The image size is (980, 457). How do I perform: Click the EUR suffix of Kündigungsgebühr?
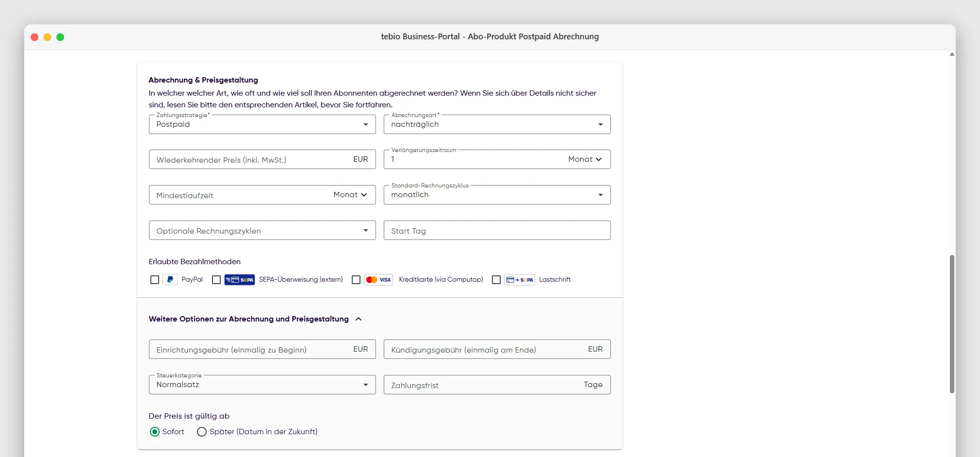[595, 349]
